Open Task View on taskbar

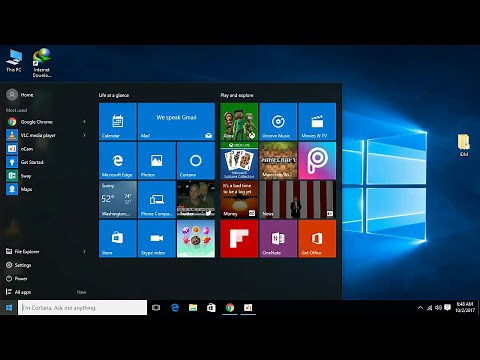coord(156,307)
